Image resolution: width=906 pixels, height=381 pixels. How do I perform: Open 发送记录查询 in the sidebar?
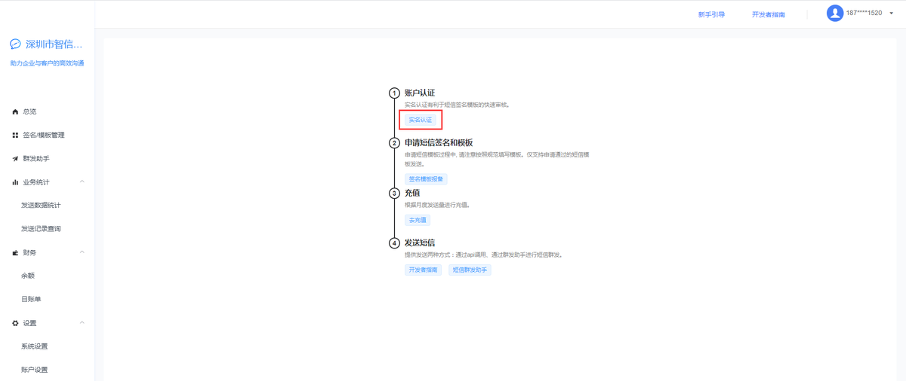coord(41,229)
